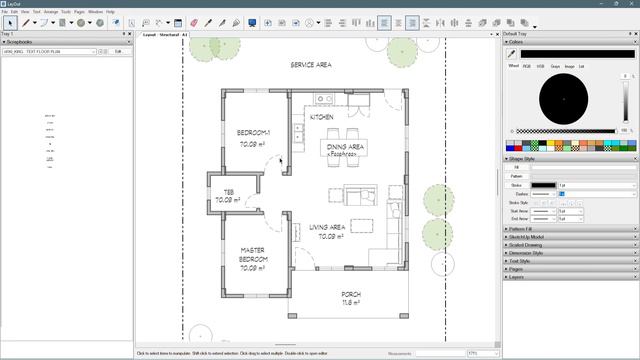Select the Circle tool
640x360 pixels.
(81, 23)
